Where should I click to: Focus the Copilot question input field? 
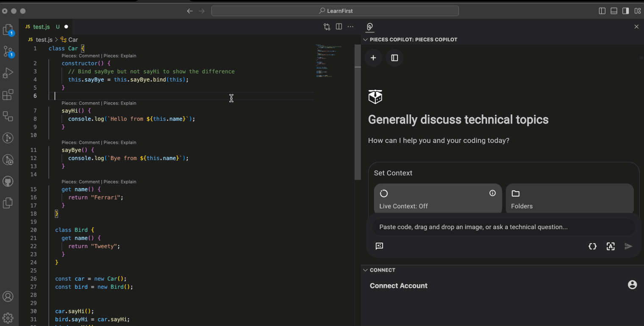tap(503, 227)
